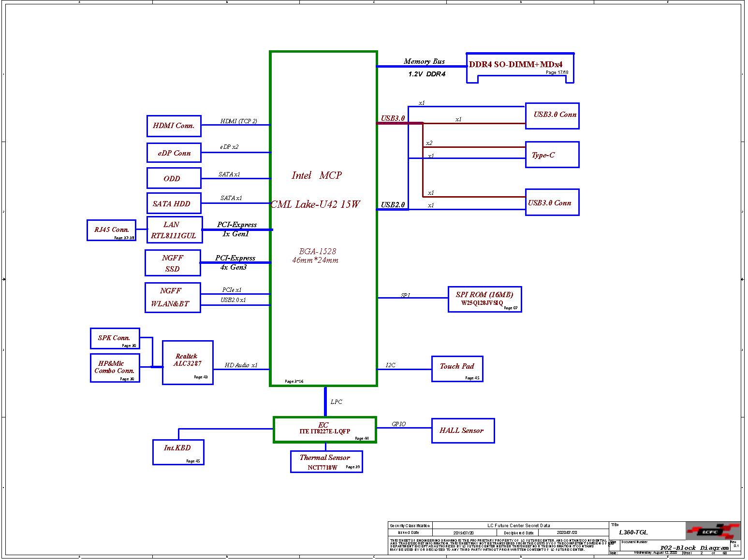The width and height of the screenshot is (748, 560).
Task: Select the SPI ROM (16MB) block
Action: tap(484, 299)
